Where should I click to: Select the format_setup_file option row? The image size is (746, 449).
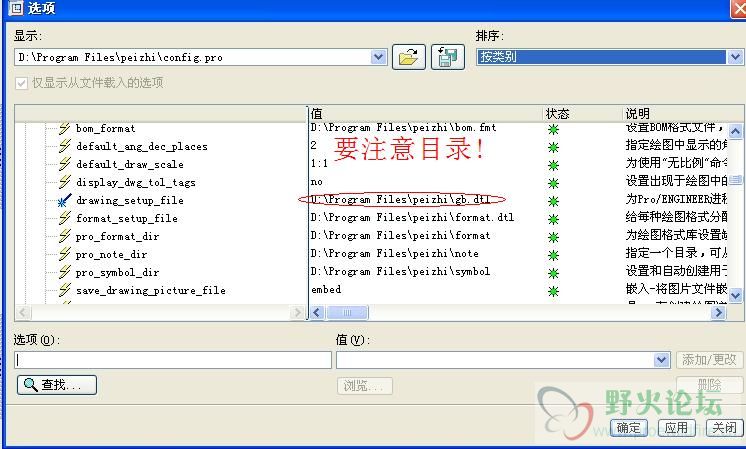[127, 219]
